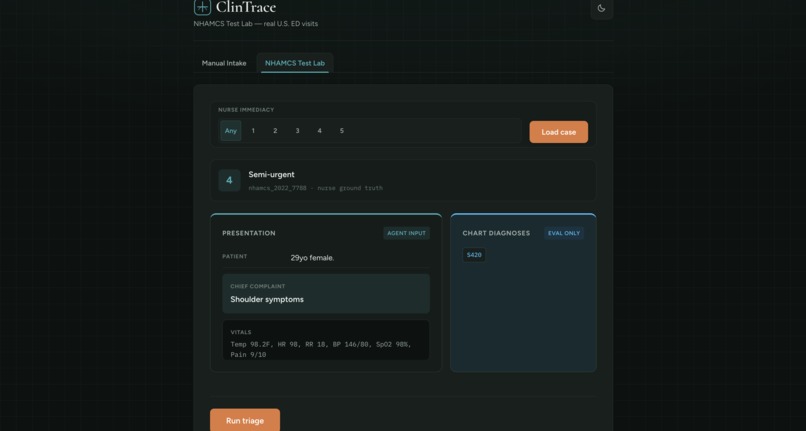Click the Semi-urgent heading

click(x=271, y=174)
